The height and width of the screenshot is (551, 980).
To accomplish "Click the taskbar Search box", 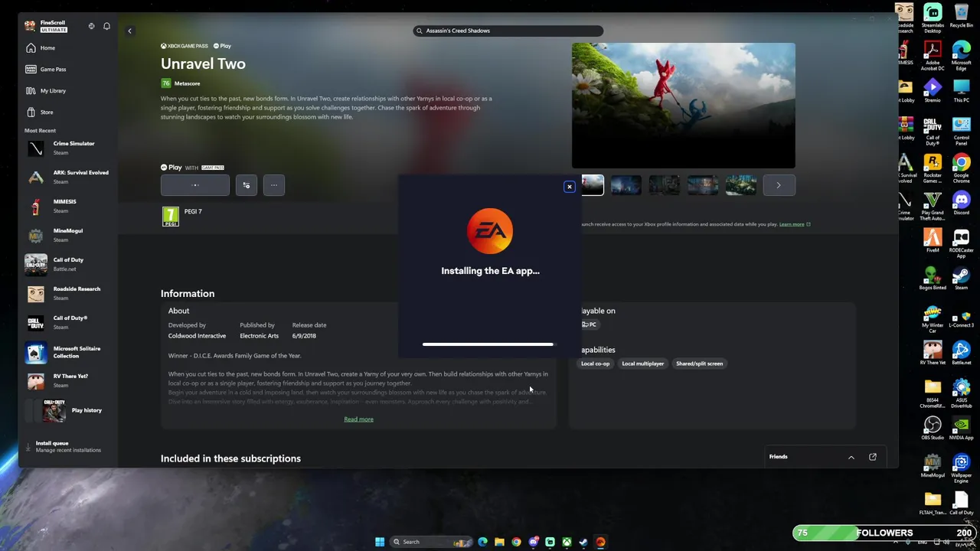I will (x=432, y=542).
